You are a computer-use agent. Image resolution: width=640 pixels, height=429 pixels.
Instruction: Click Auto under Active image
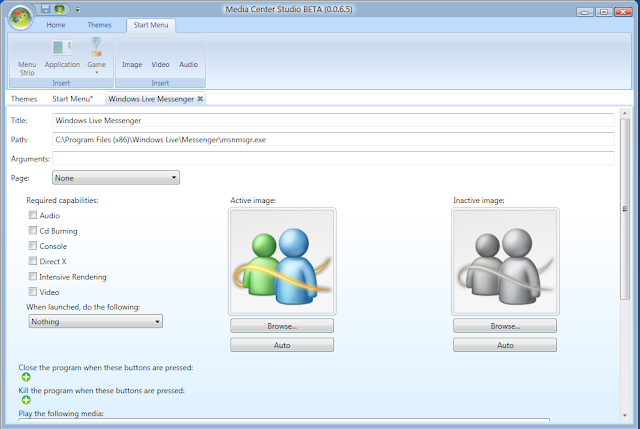coord(282,345)
